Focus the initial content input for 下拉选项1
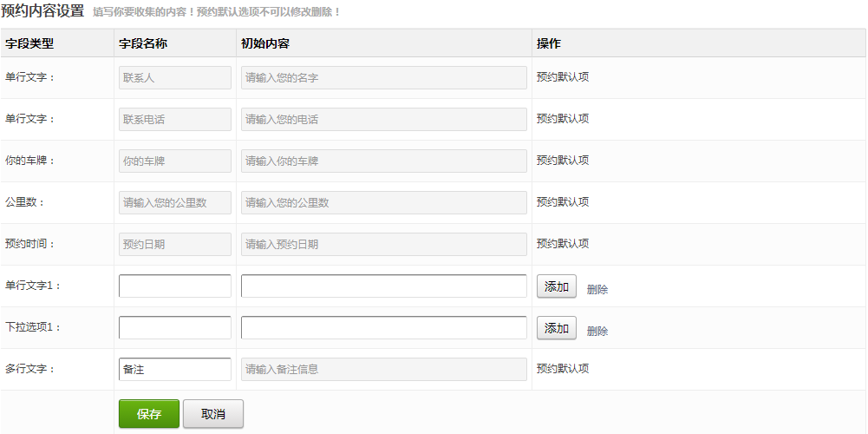The height and width of the screenshot is (434, 868). point(383,328)
